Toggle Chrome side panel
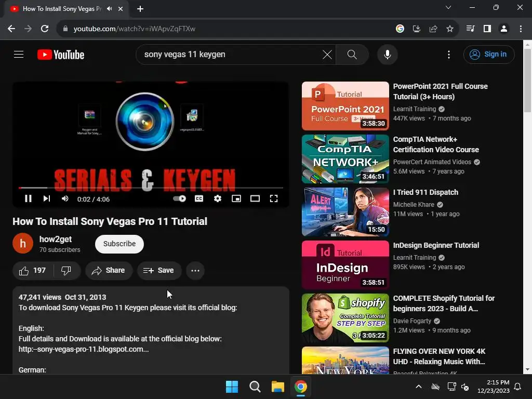This screenshot has height=399, width=532. pyautogui.click(x=487, y=29)
